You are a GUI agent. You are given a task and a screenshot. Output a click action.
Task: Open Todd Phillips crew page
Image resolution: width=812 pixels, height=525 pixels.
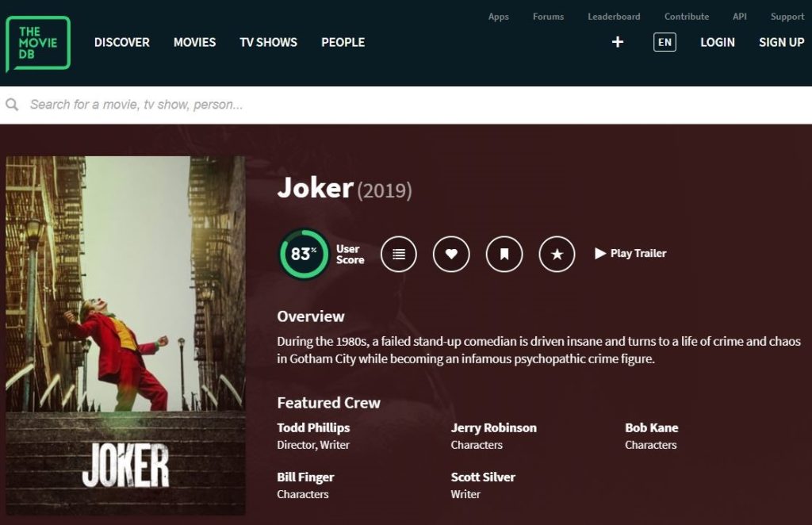[313, 427]
